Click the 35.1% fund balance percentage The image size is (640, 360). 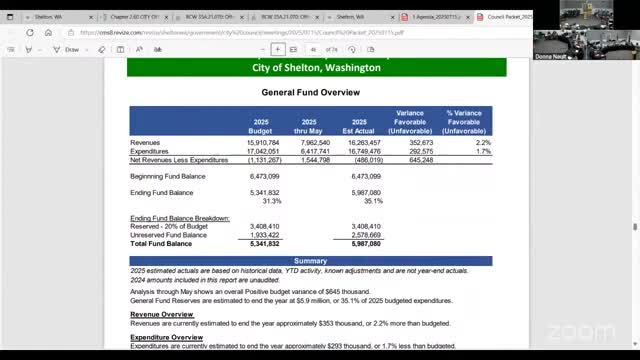click(373, 201)
